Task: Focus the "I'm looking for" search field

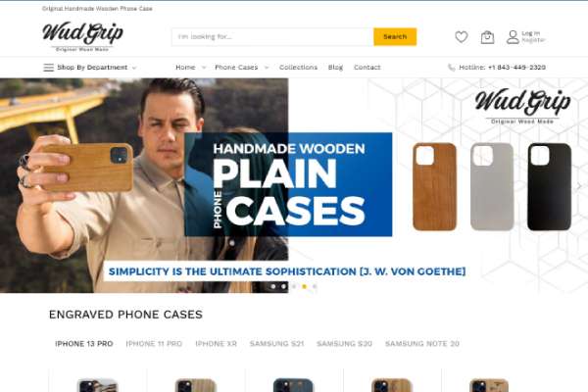Action: point(272,37)
